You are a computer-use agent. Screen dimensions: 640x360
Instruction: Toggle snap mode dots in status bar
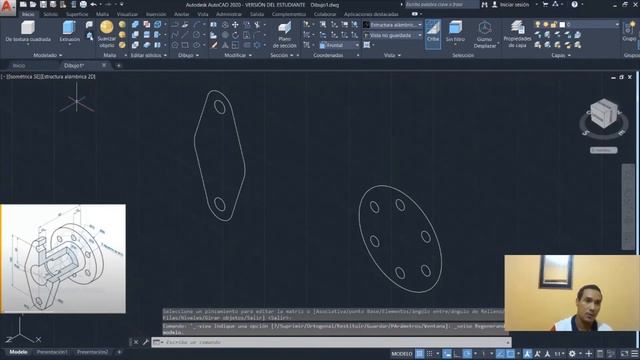tap(429, 353)
